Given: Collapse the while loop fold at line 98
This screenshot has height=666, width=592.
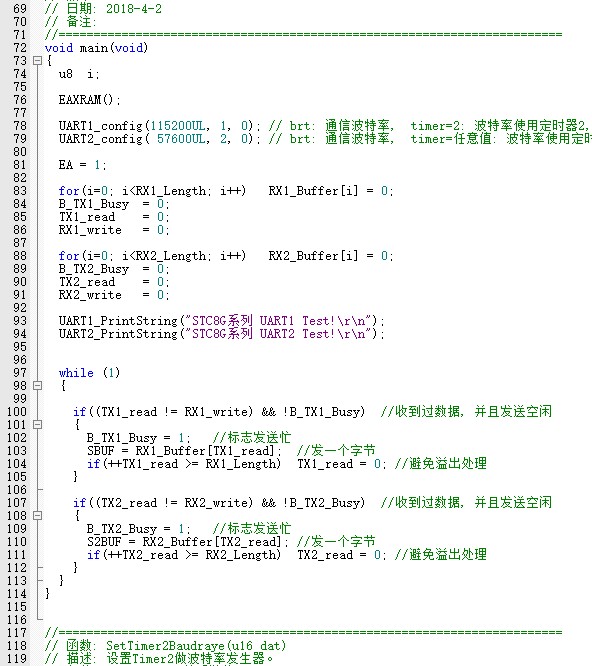Looking at the screenshot, I should [37, 386].
